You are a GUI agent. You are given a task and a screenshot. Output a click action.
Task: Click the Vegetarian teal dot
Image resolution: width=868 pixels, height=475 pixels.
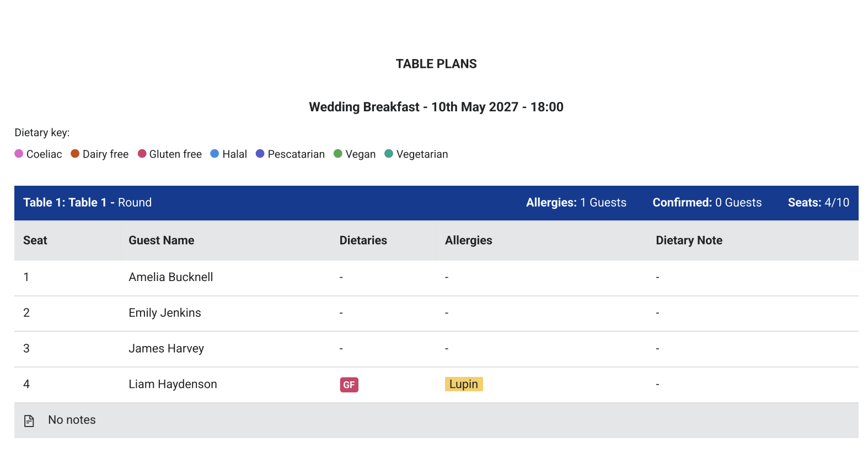pos(389,154)
